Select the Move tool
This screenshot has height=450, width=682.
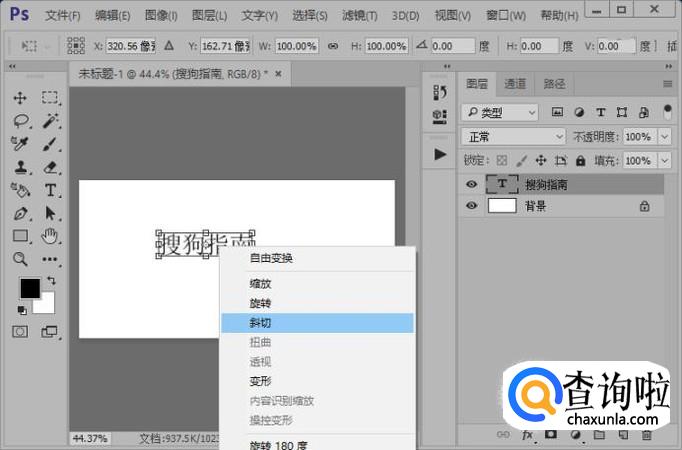20,98
